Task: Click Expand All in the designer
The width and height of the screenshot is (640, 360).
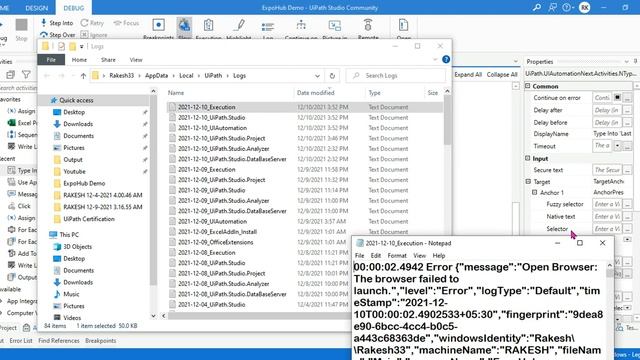Action: click(x=468, y=75)
